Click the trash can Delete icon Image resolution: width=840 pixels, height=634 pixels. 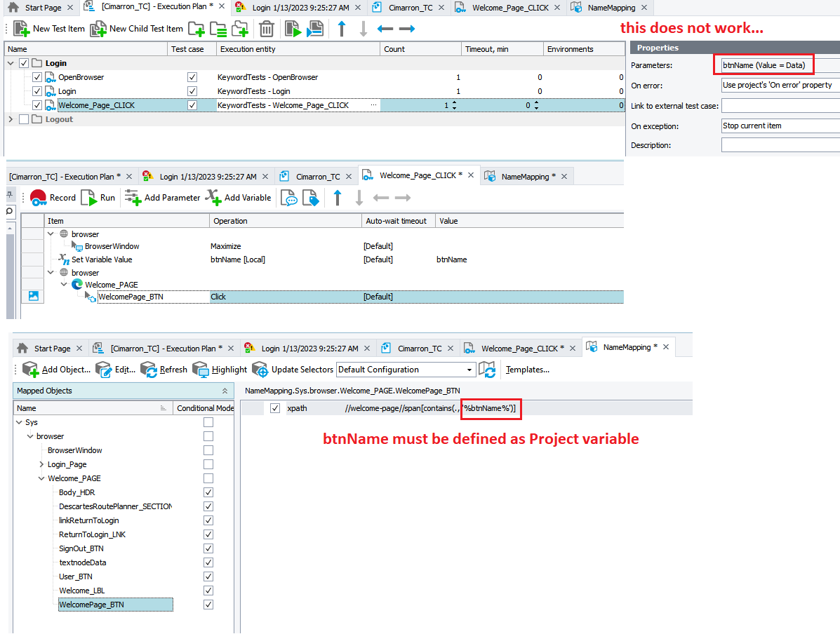tap(267, 29)
